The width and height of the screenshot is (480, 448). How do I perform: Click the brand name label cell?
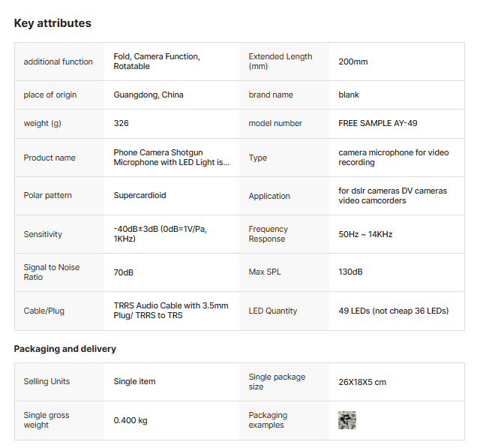coord(271,95)
